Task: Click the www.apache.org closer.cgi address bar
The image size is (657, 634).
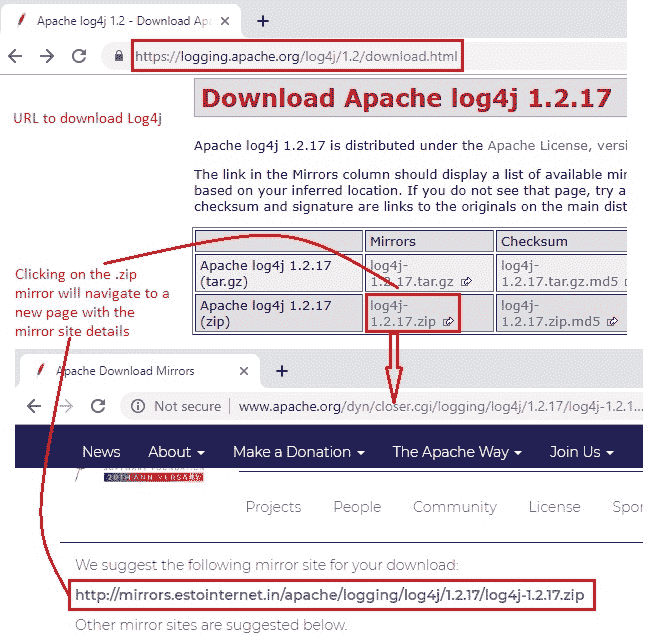Action: [x=440, y=406]
